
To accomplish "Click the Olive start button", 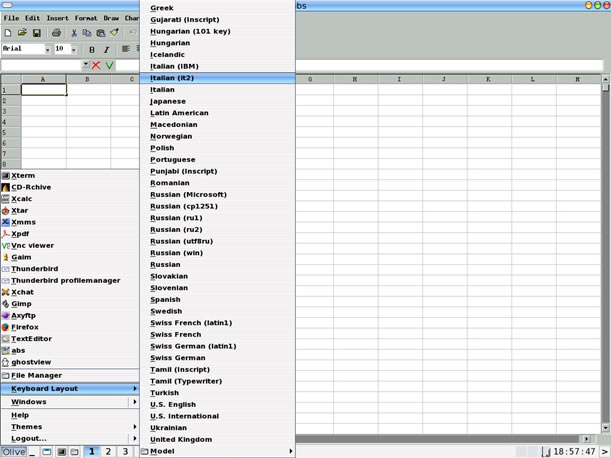I will pos(14,452).
